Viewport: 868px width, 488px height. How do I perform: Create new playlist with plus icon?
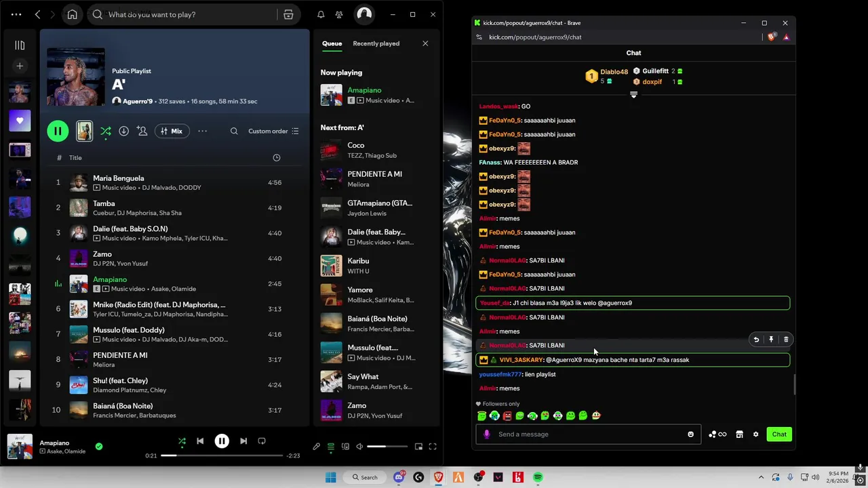click(x=20, y=66)
